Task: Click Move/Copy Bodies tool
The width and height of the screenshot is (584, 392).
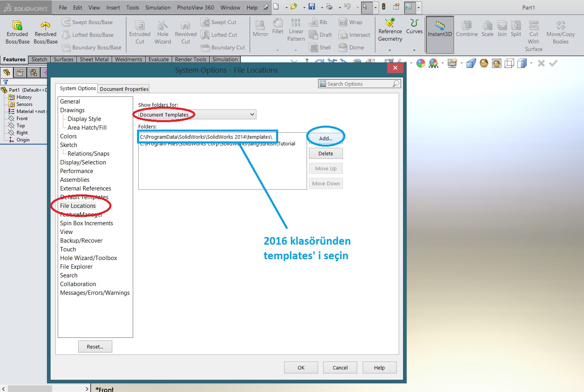Action: click(560, 32)
